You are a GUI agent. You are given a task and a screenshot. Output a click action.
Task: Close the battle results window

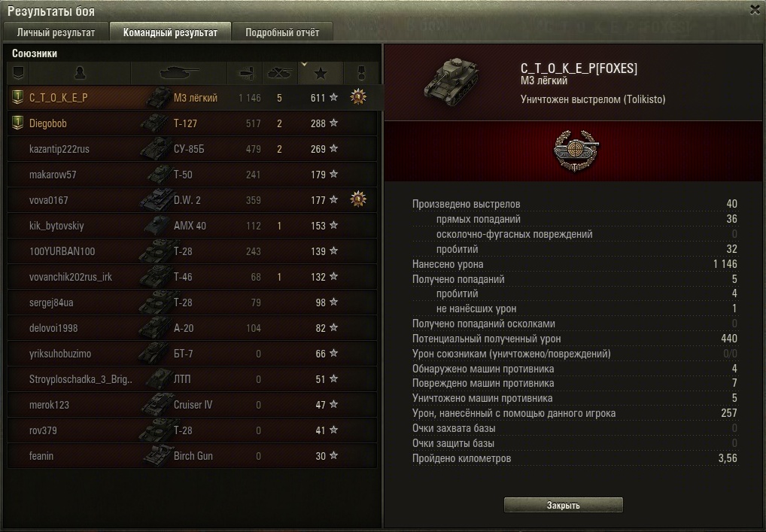coord(755,10)
